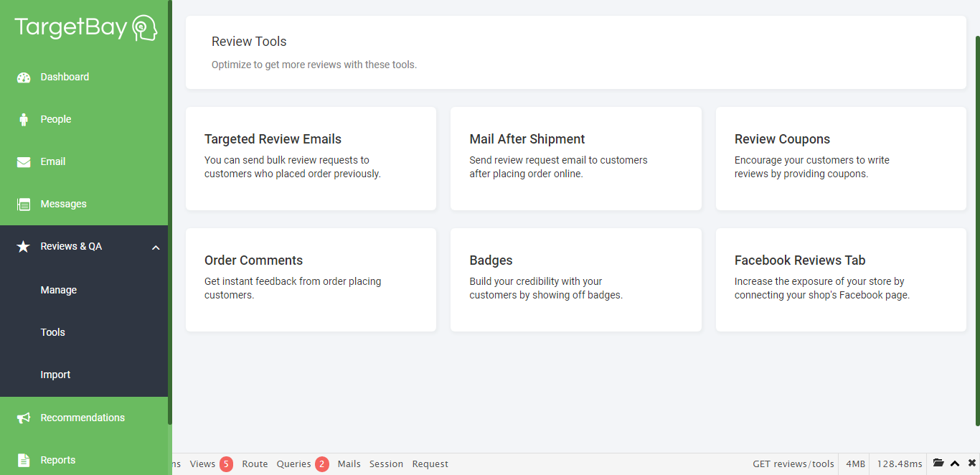980x475 pixels.
Task: Open the Order Comments card
Action: pos(311,280)
